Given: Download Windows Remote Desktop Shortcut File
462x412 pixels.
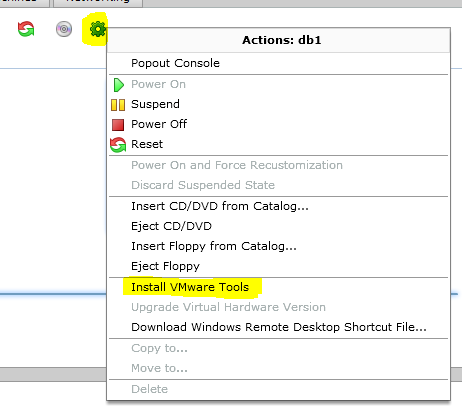Looking at the screenshot, I should point(279,327).
